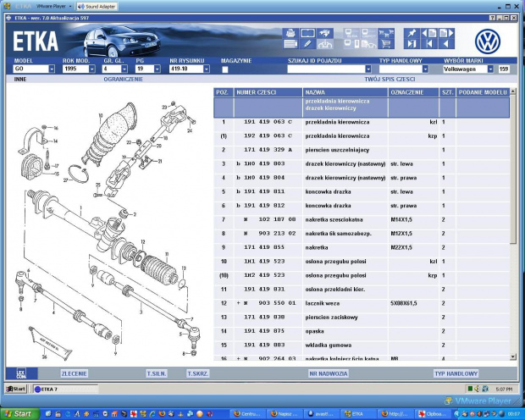Viewport: 525px width, 420px height.
Task: Click the inner Windows Start button
Action: click(x=16, y=389)
